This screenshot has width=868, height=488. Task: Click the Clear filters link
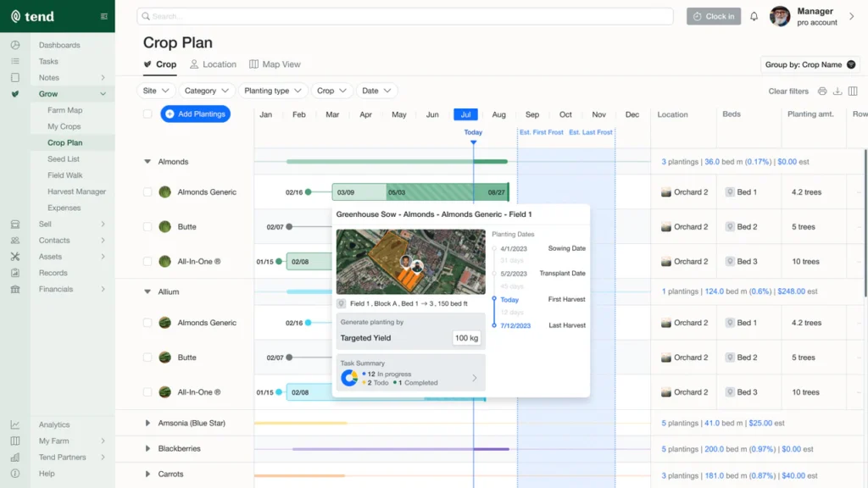(x=787, y=91)
